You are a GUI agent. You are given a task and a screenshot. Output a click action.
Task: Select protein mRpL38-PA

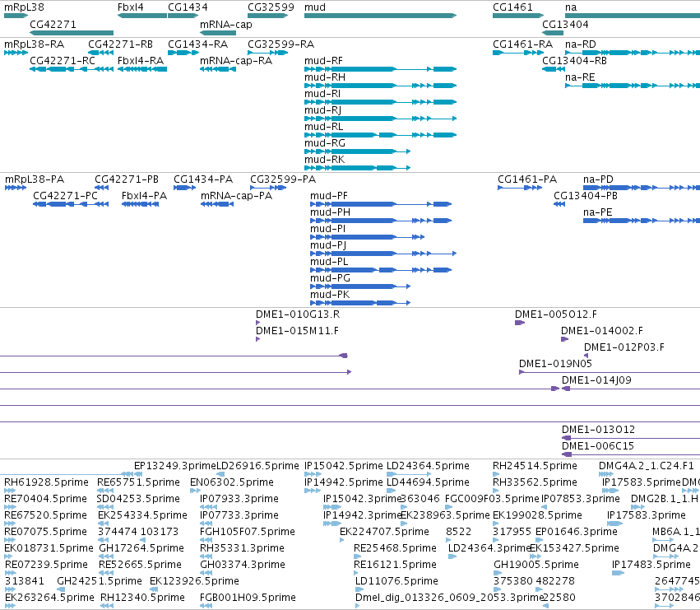pyautogui.click(x=16, y=188)
